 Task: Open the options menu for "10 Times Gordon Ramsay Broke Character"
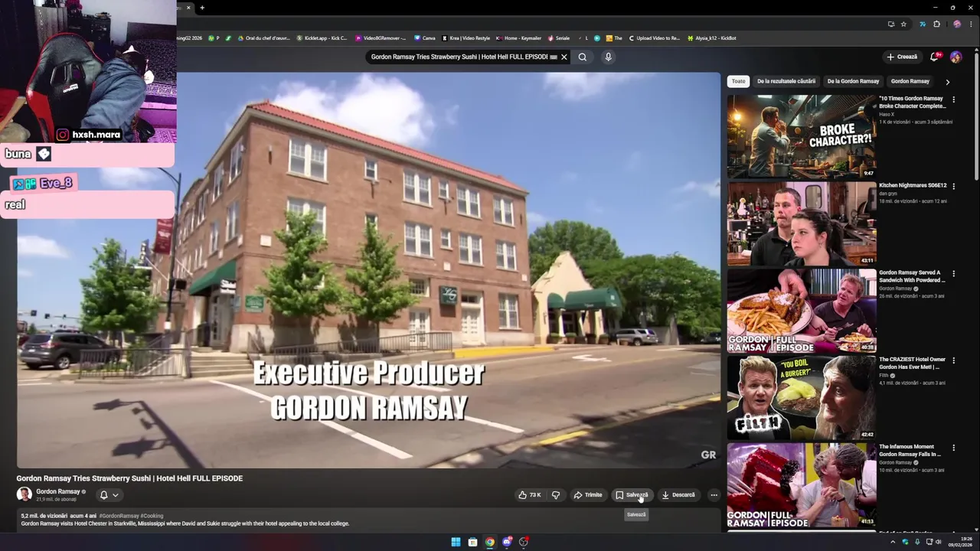953,99
